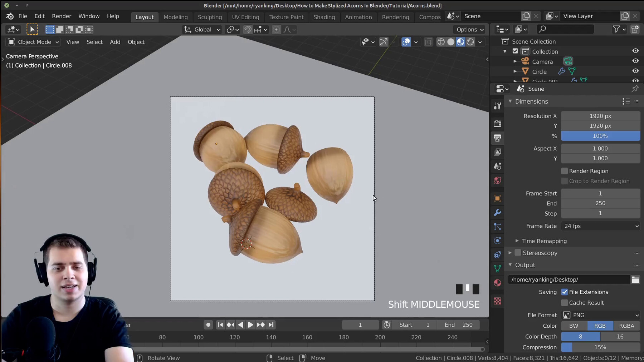Enable the Render Region checkbox
Image resolution: width=644 pixels, height=362 pixels.
pyautogui.click(x=565, y=171)
